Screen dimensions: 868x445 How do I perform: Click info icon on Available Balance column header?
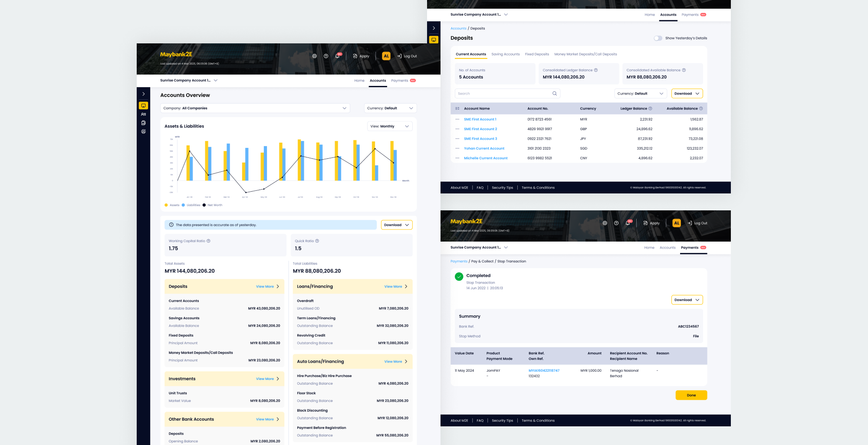coord(701,108)
